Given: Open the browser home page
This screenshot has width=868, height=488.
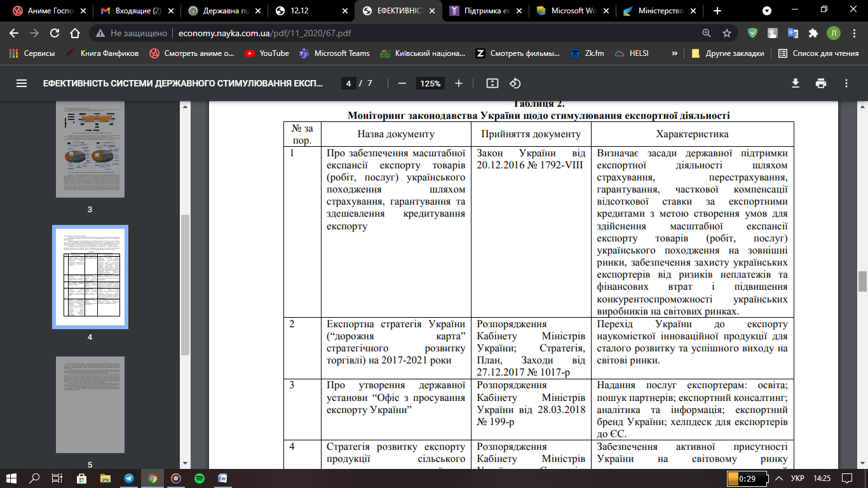Looking at the screenshot, I should pyautogui.click(x=75, y=33).
